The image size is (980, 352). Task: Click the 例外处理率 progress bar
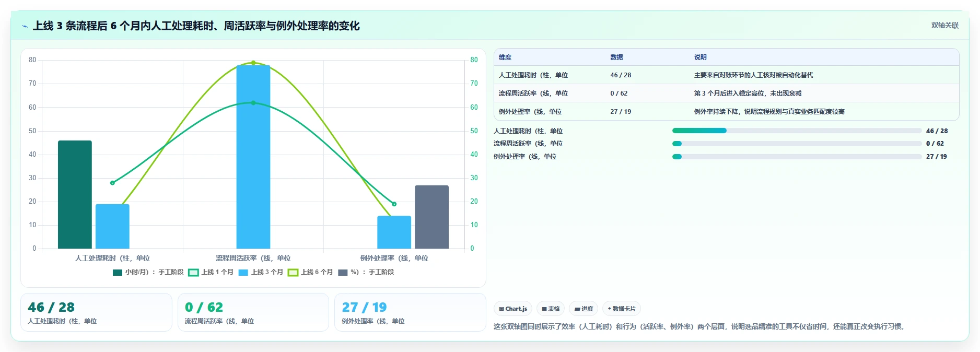click(797, 157)
